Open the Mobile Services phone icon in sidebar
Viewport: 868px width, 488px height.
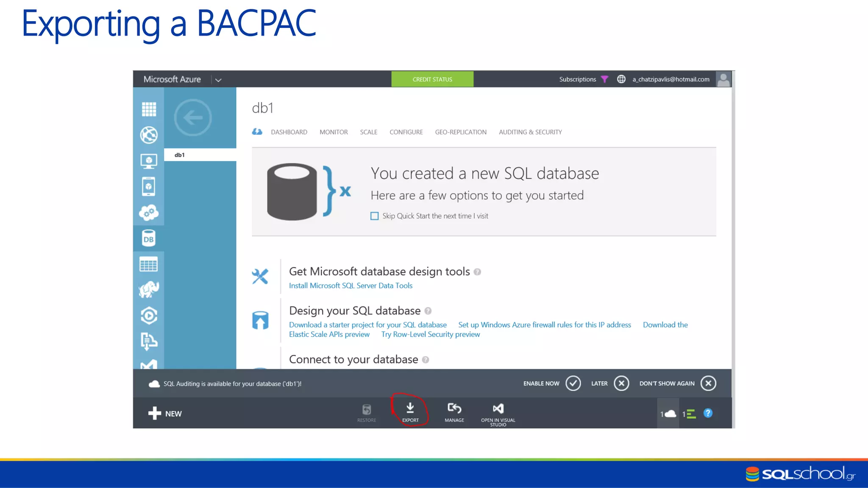pos(149,186)
